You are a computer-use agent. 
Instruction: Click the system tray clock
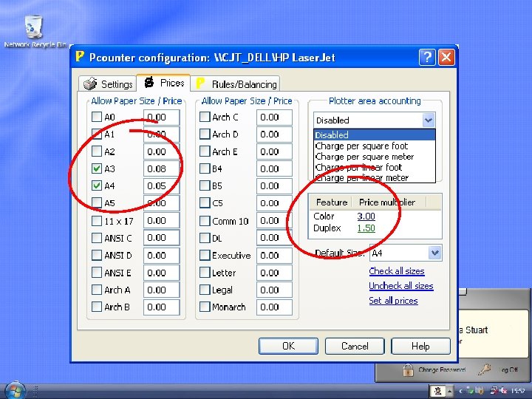[x=518, y=391]
